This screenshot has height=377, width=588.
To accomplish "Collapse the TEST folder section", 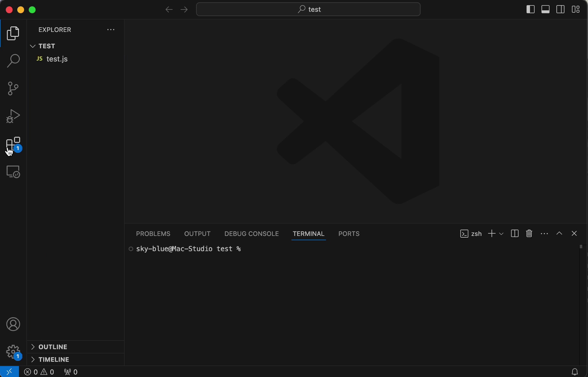I will point(76,46).
